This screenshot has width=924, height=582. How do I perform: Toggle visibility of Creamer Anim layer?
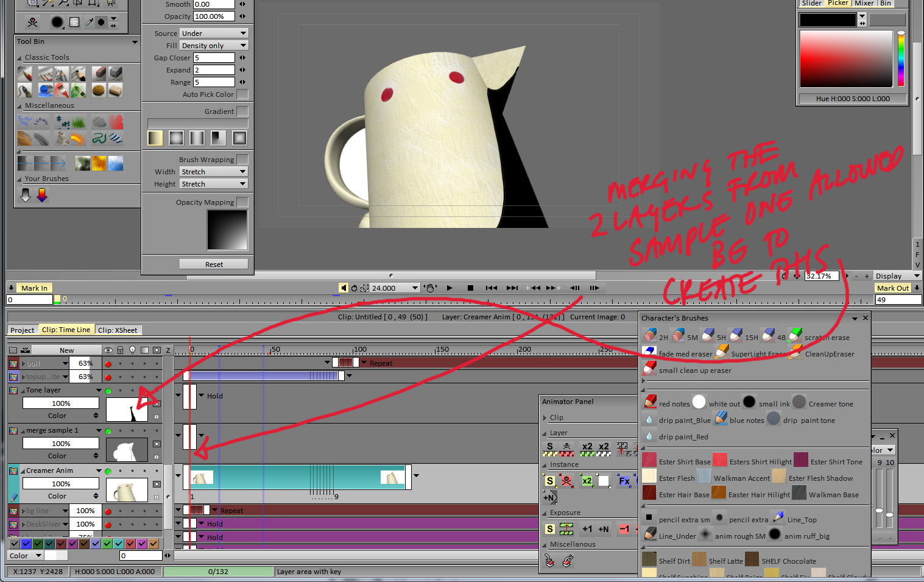point(108,471)
